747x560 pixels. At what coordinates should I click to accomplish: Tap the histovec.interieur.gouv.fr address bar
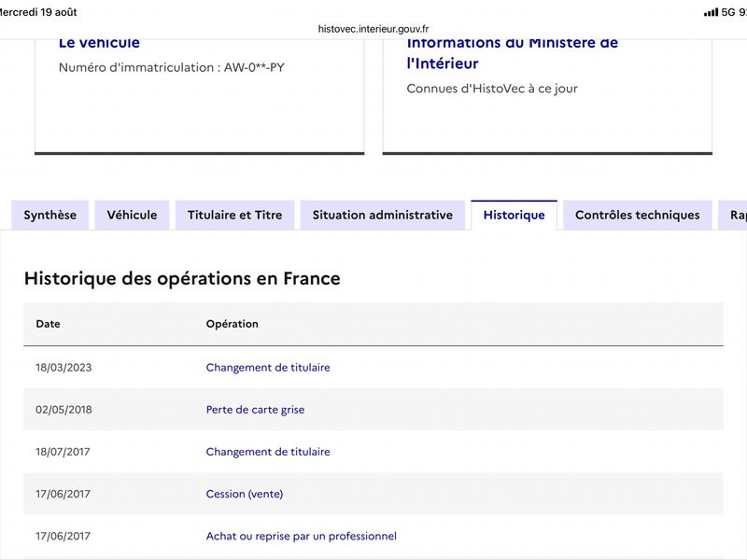point(373,29)
